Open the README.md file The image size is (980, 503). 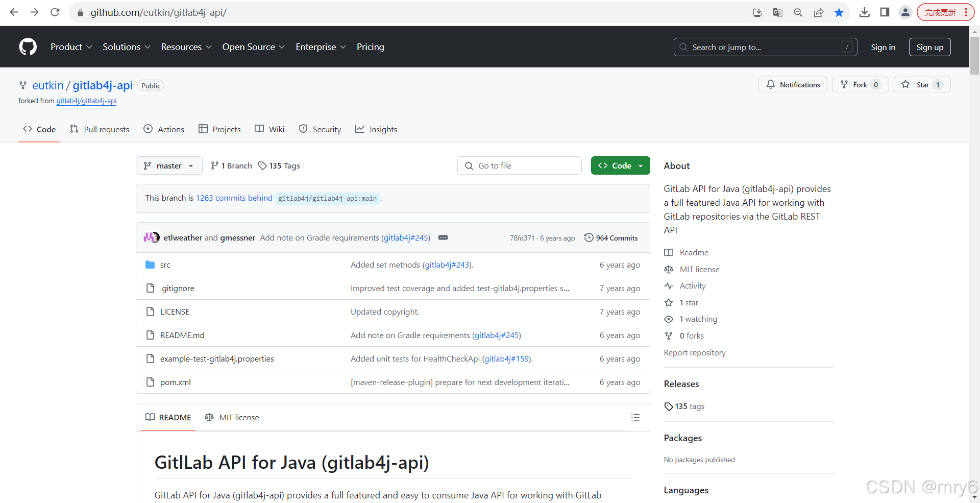(182, 335)
